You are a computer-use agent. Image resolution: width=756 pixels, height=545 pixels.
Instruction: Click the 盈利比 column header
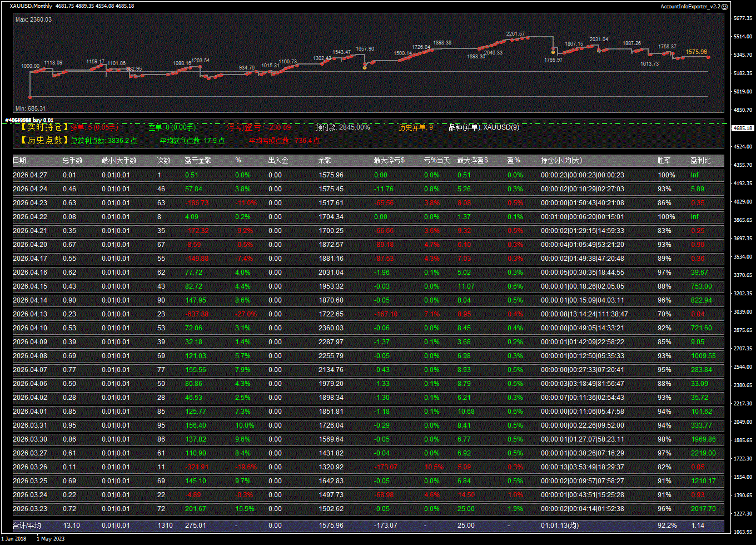point(700,161)
